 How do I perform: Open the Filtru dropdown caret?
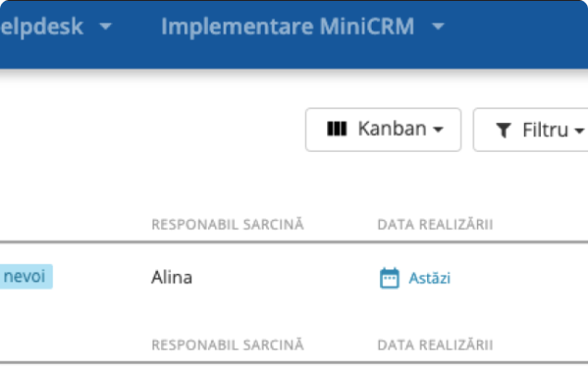coord(580,131)
